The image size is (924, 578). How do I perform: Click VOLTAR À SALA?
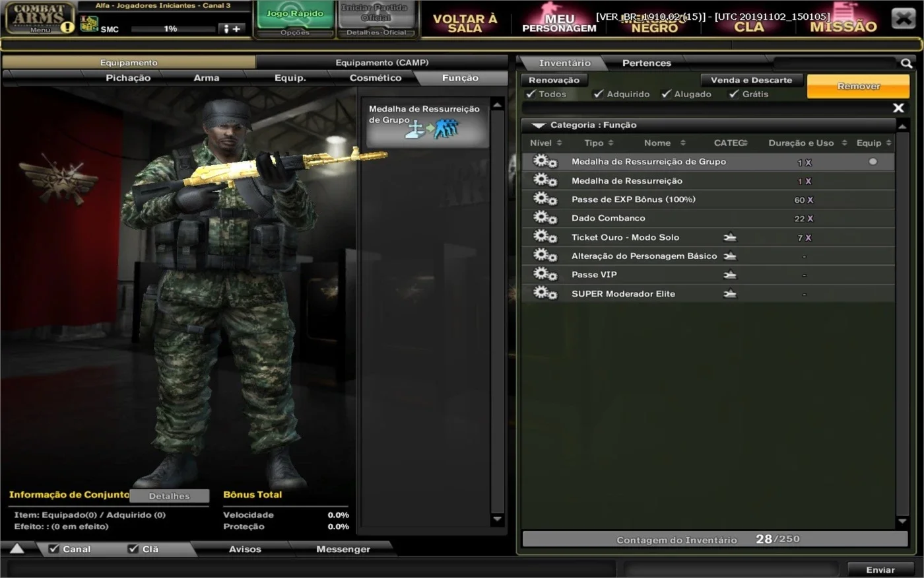[x=465, y=22]
